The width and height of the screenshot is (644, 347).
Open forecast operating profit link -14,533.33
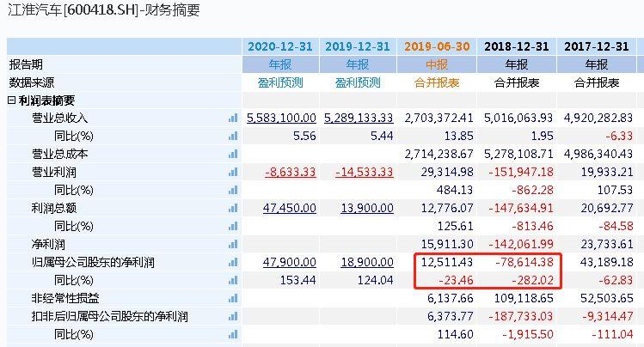[365, 173]
